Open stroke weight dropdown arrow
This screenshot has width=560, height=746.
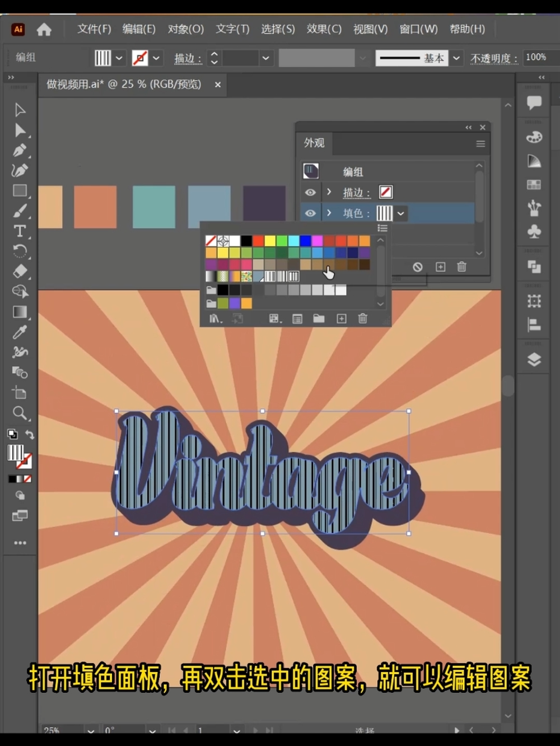pos(266,58)
